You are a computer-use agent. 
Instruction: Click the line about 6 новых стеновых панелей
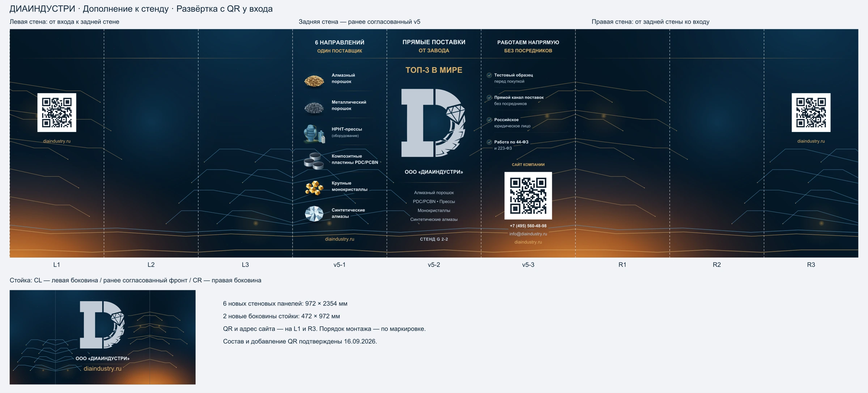point(285,304)
